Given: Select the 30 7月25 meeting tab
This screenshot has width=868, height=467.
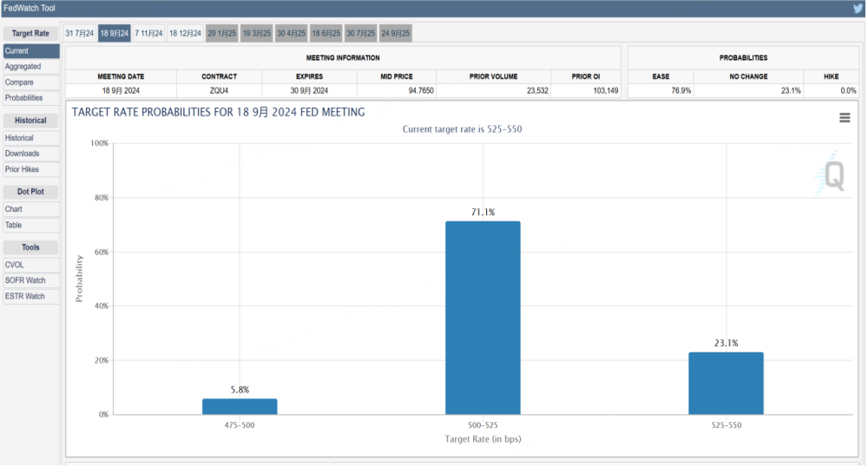Looking at the screenshot, I should pos(361,33).
